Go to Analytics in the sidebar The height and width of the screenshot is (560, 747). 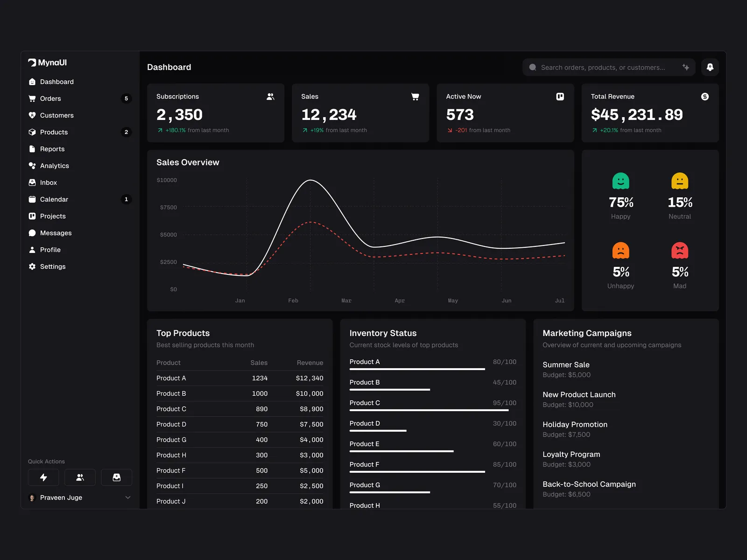click(54, 166)
